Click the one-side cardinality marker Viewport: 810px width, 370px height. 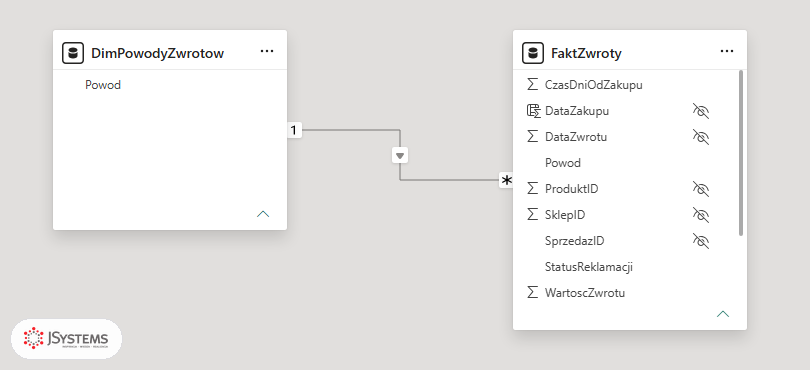point(294,130)
